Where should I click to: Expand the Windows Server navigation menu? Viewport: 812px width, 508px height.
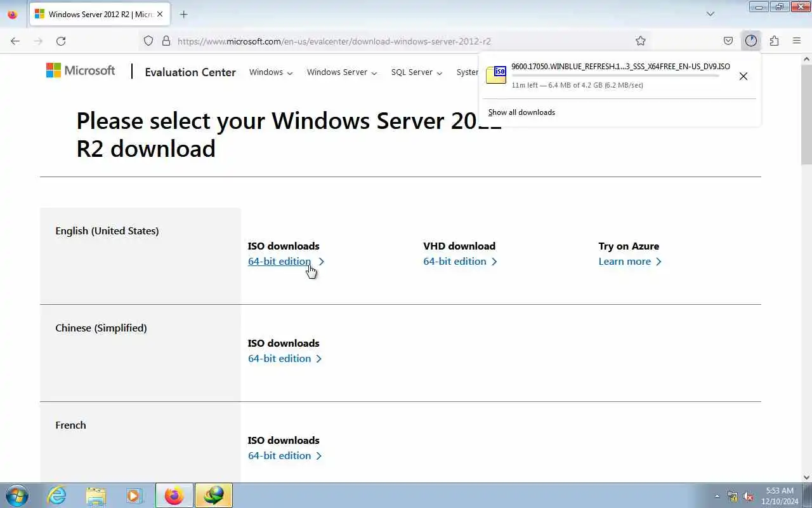(x=342, y=72)
